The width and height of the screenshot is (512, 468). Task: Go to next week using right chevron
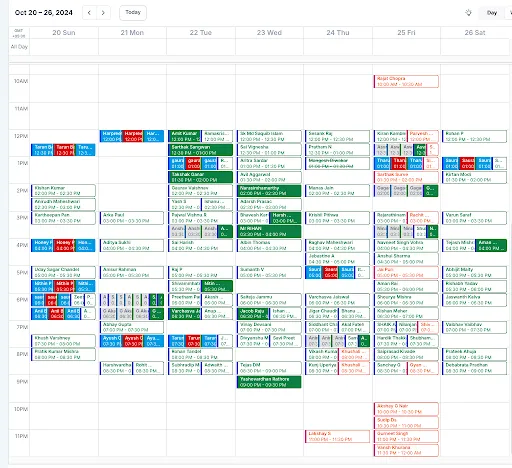pos(103,13)
